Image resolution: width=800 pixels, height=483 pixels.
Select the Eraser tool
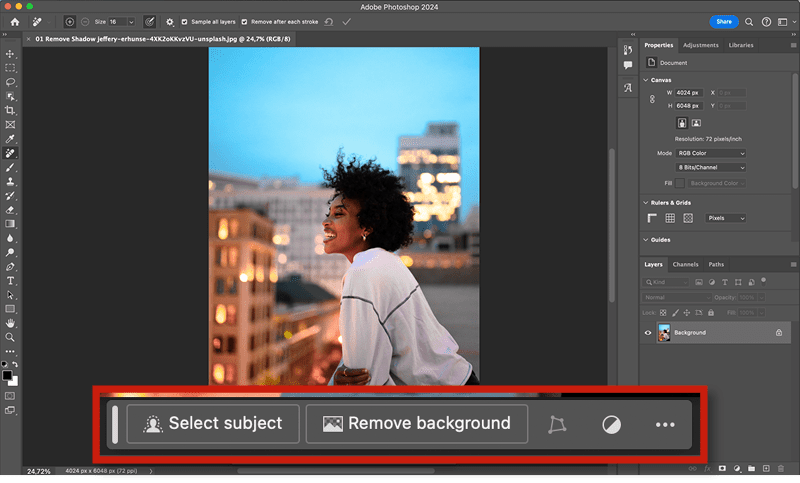pyautogui.click(x=10, y=210)
